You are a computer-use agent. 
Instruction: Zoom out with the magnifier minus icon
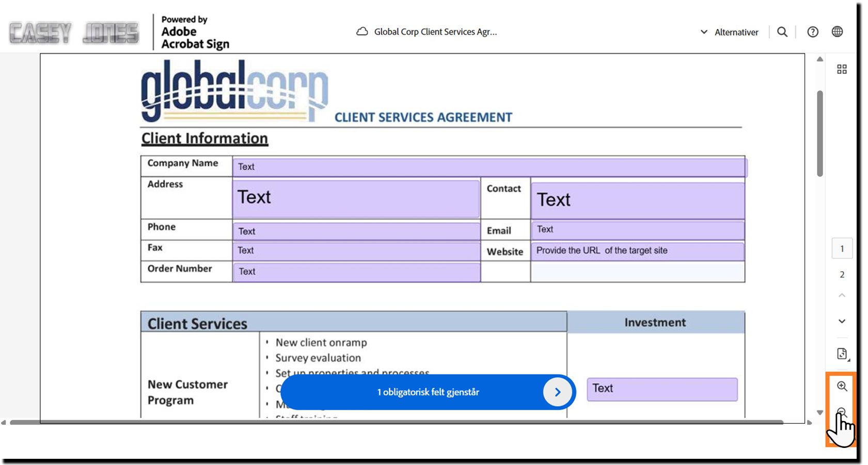[x=842, y=412]
